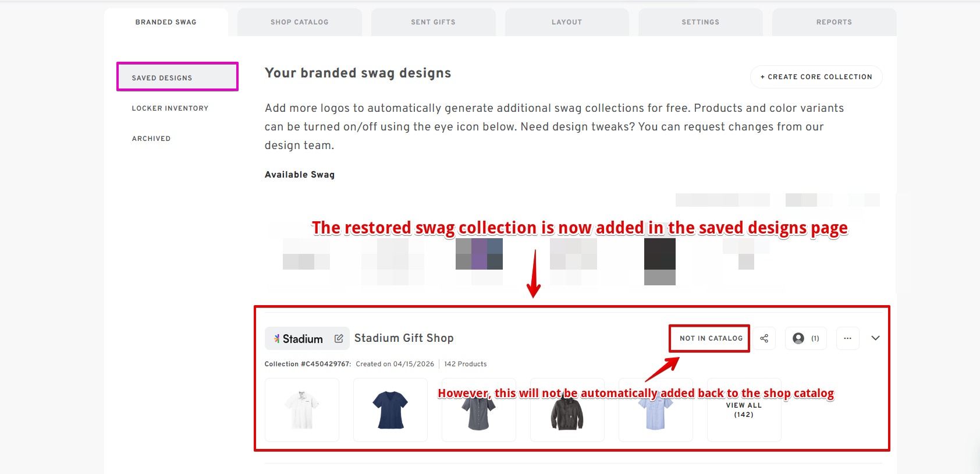
Task: Open Locker Inventory in the sidebar
Action: click(170, 108)
